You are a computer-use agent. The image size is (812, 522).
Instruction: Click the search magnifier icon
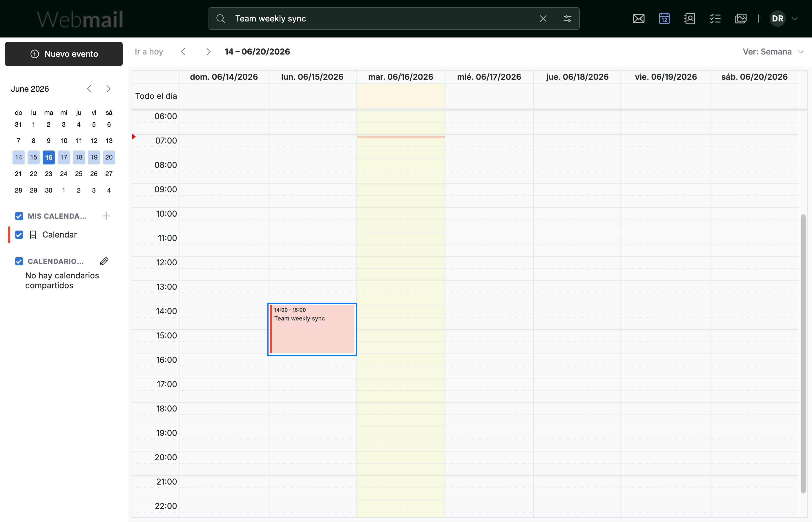tap(221, 19)
